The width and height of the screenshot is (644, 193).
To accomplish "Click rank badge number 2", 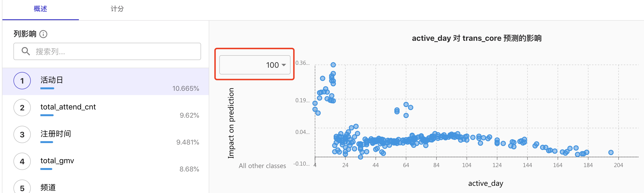I will (22, 108).
